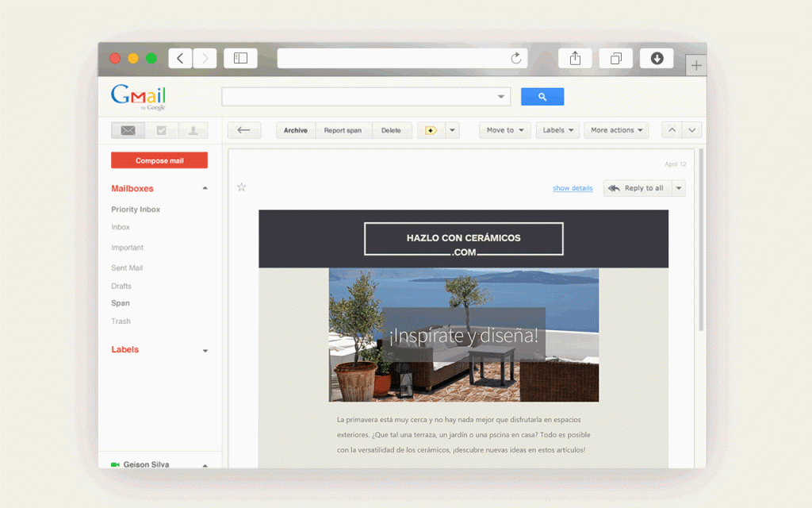
Task: Click the Gmail logo
Action: point(138,97)
